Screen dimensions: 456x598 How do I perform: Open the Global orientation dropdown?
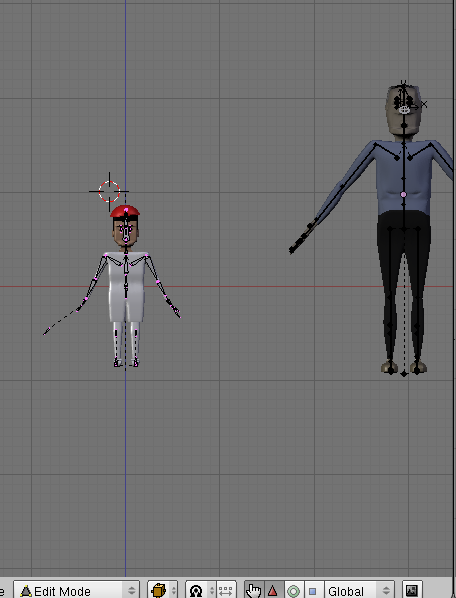[x=359, y=590]
